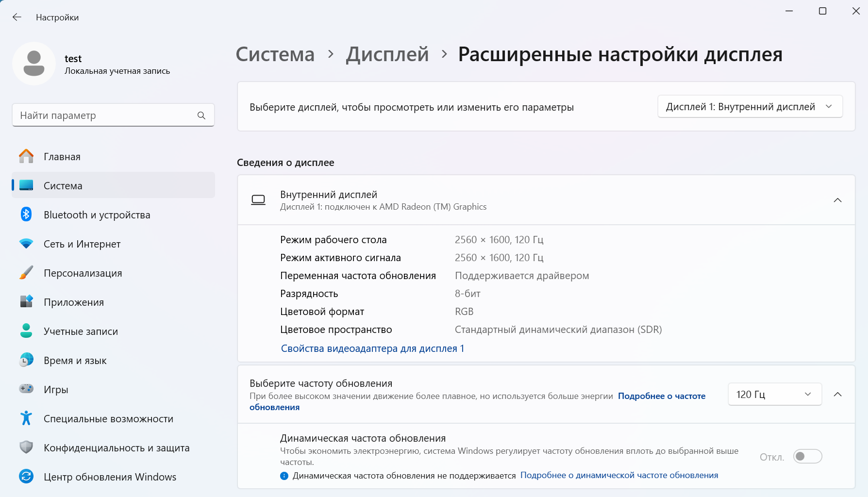Click Подробнее о динамической частоте обновления link

(619, 475)
